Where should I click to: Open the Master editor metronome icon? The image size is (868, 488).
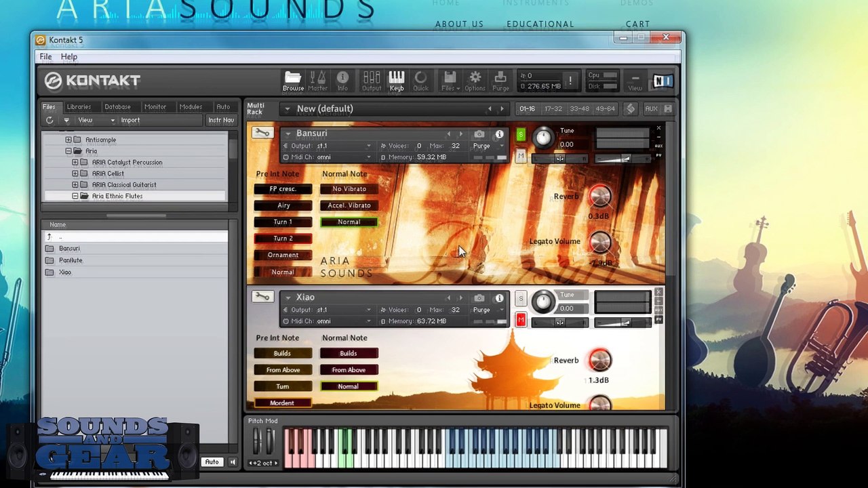[x=317, y=81]
